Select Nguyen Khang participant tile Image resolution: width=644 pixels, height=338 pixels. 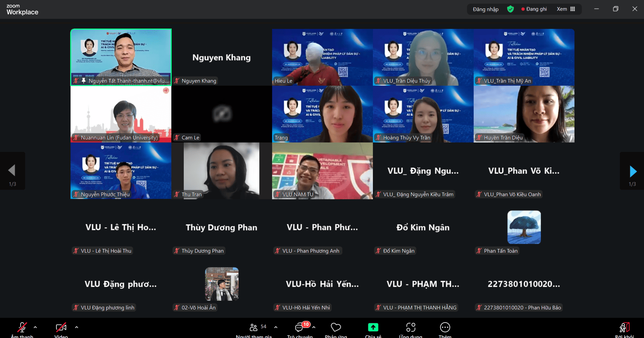point(221,57)
